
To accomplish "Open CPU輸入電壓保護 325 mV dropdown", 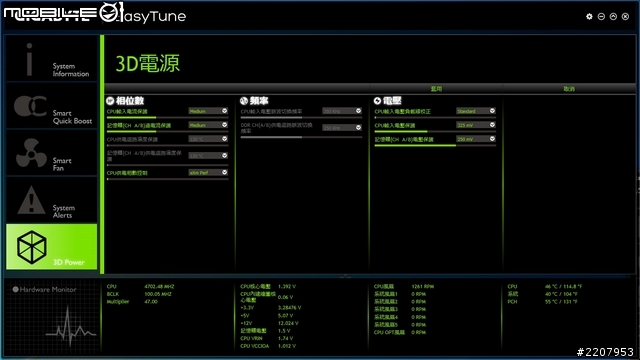I will pyautogui.click(x=476, y=125).
